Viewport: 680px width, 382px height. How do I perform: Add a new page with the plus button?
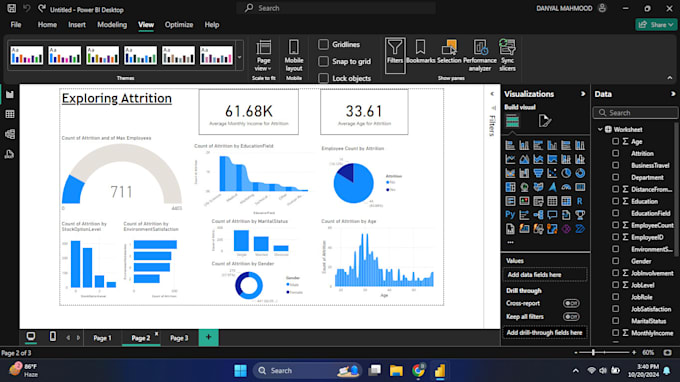click(208, 337)
